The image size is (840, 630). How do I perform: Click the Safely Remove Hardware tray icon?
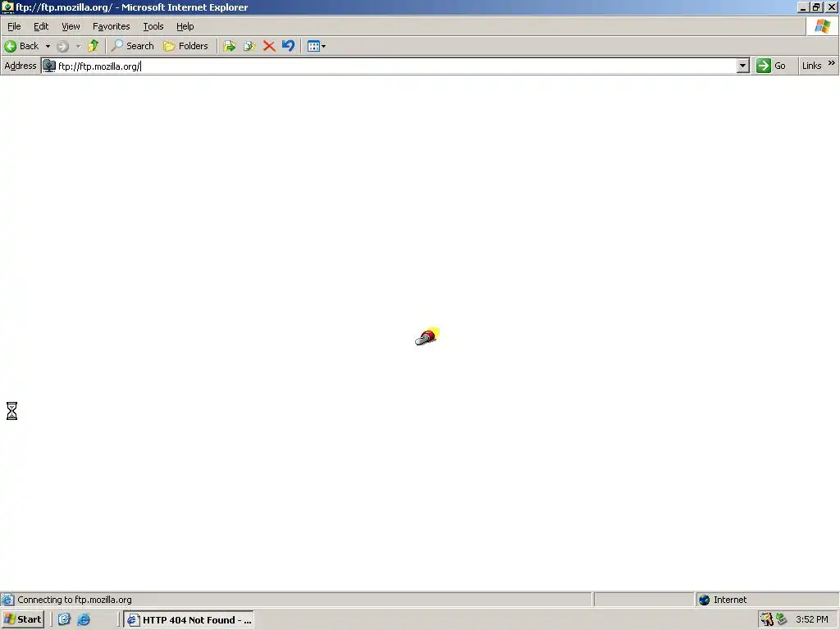pos(782,619)
